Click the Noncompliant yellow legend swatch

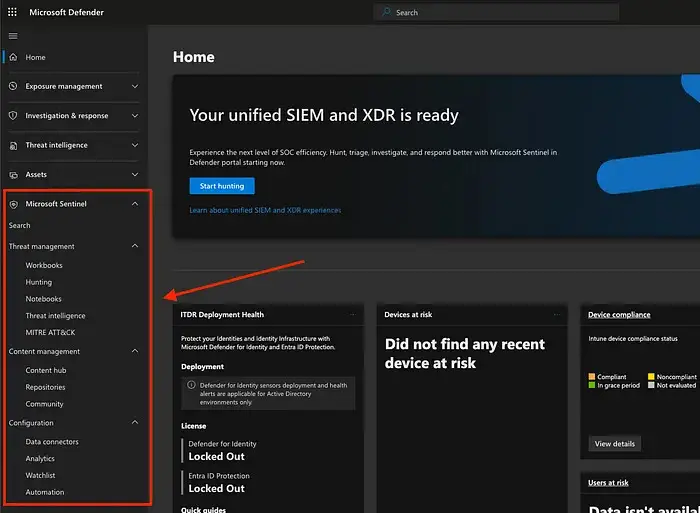(x=651, y=376)
